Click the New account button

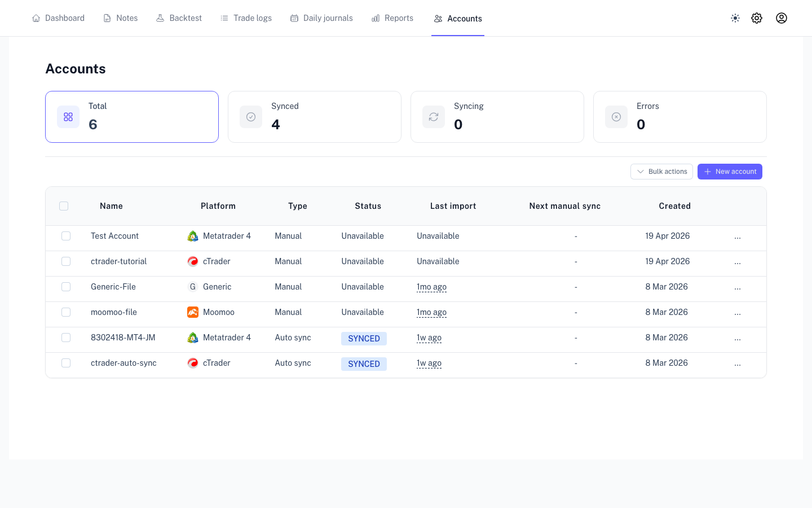click(730, 172)
